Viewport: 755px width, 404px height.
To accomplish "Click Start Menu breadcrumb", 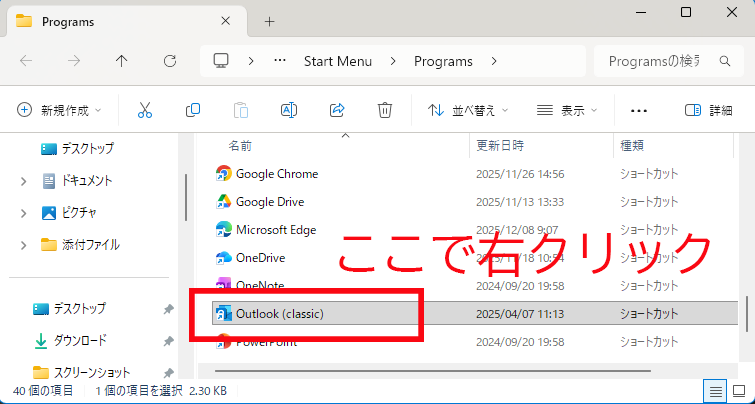I will [x=338, y=61].
